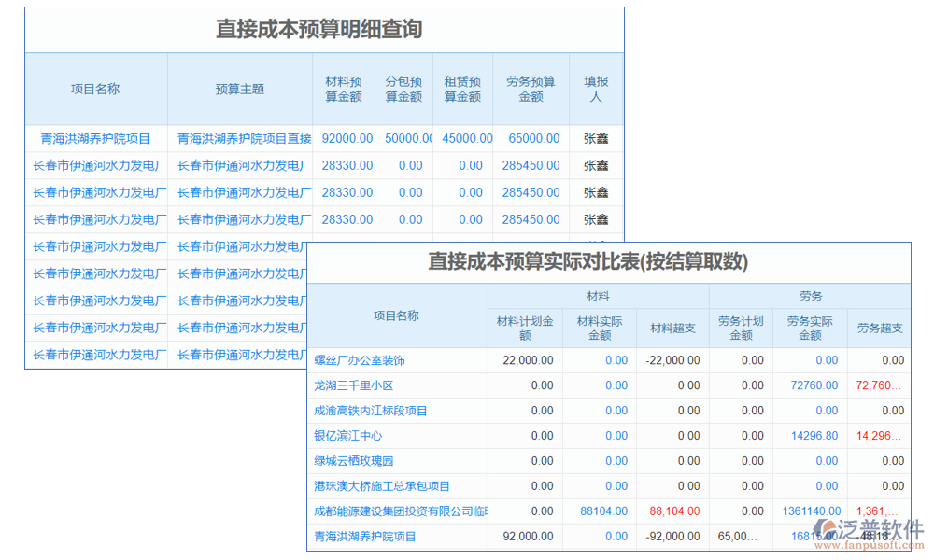Sort by 材料预算金额 column header
This screenshot has width=934, height=560.
pyautogui.click(x=344, y=88)
